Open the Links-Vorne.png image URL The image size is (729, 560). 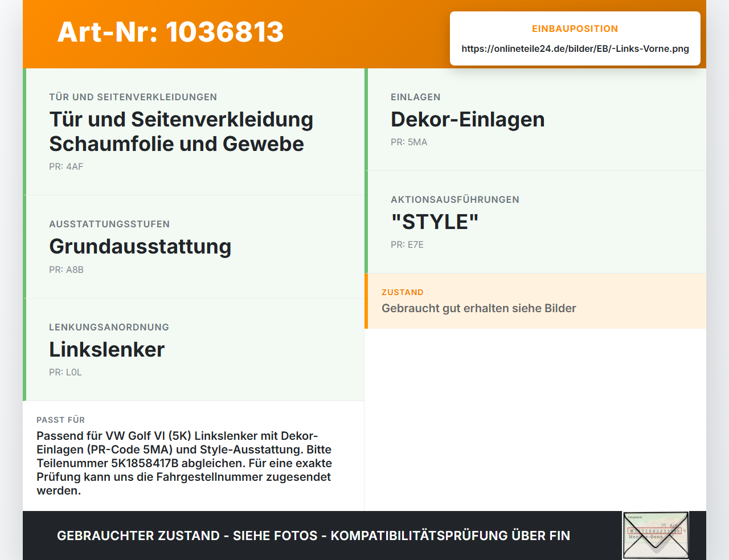pyautogui.click(x=575, y=48)
